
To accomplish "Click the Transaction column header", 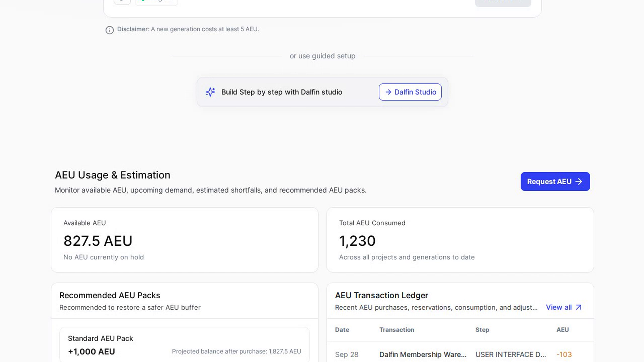I will pos(396,329).
